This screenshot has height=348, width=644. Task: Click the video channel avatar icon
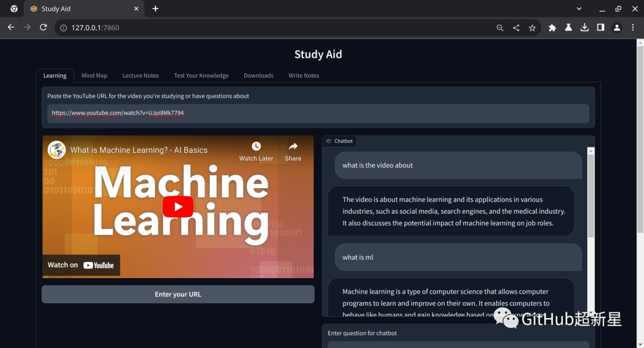[x=57, y=150]
